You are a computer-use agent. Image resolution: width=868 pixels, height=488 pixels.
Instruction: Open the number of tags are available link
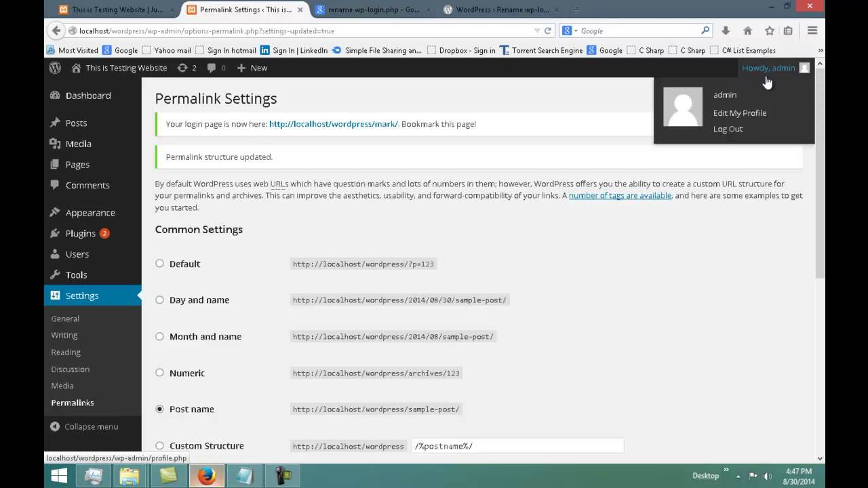tap(620, 195)
